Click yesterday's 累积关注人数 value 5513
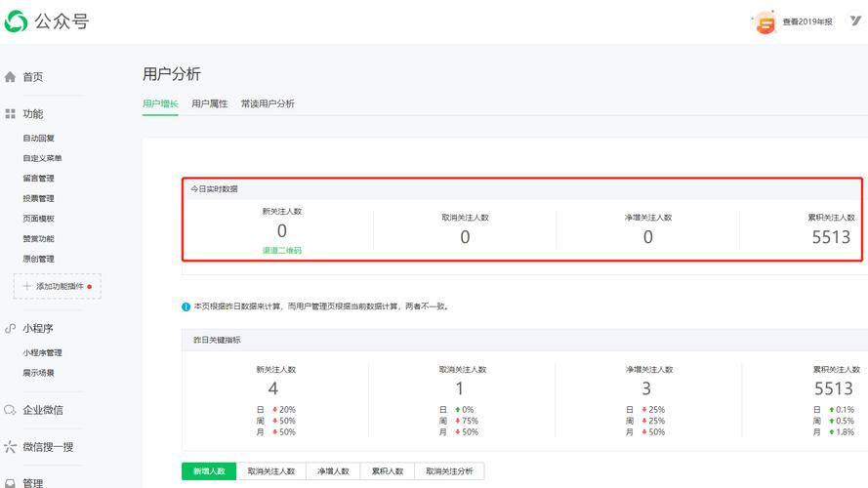 click(x=834, y=388)
